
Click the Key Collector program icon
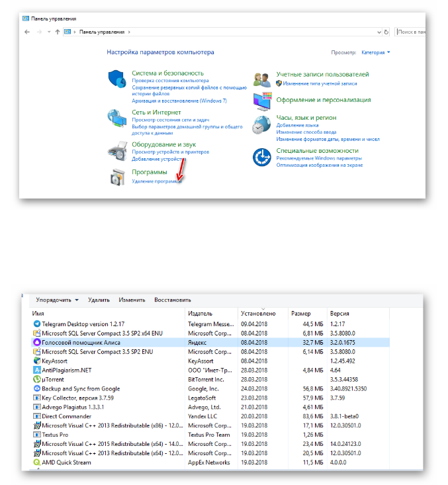37,398
